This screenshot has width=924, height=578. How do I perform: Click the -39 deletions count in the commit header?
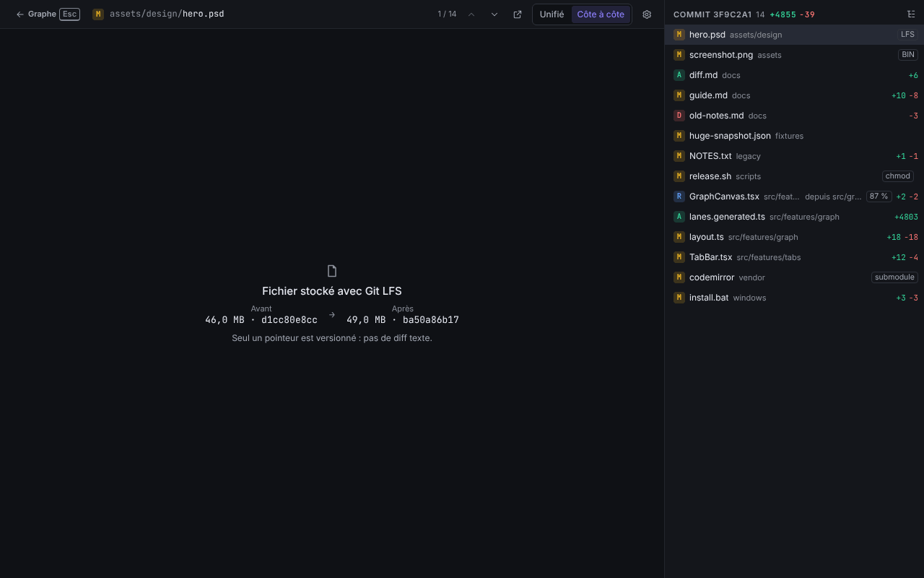click(x=807, y=14)
